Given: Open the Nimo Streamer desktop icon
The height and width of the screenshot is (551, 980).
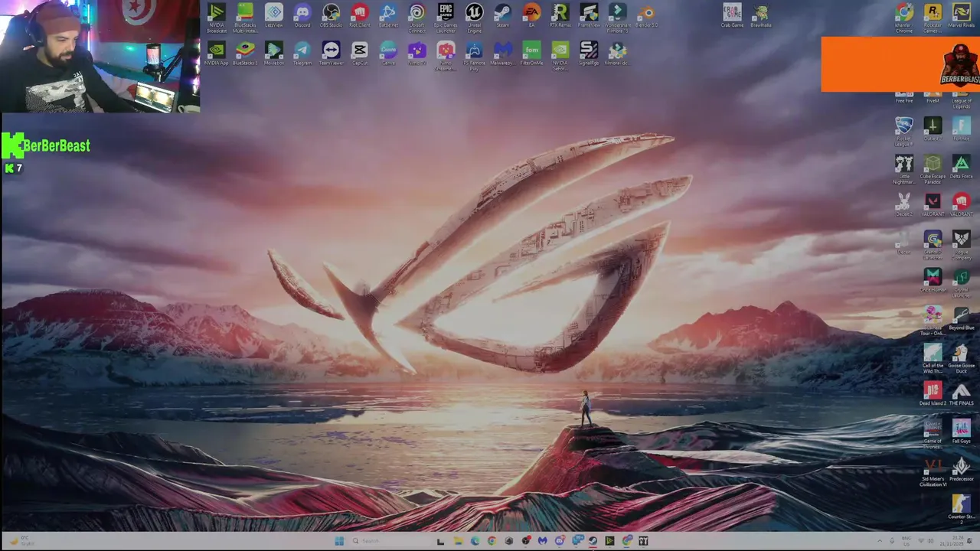Looking at the screenshot, I should (446, 56).
